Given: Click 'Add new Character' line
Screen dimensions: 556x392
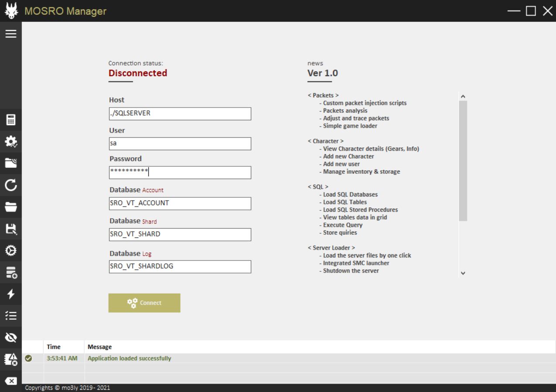Looking at the screenshot, I should [x=346, y=156].
